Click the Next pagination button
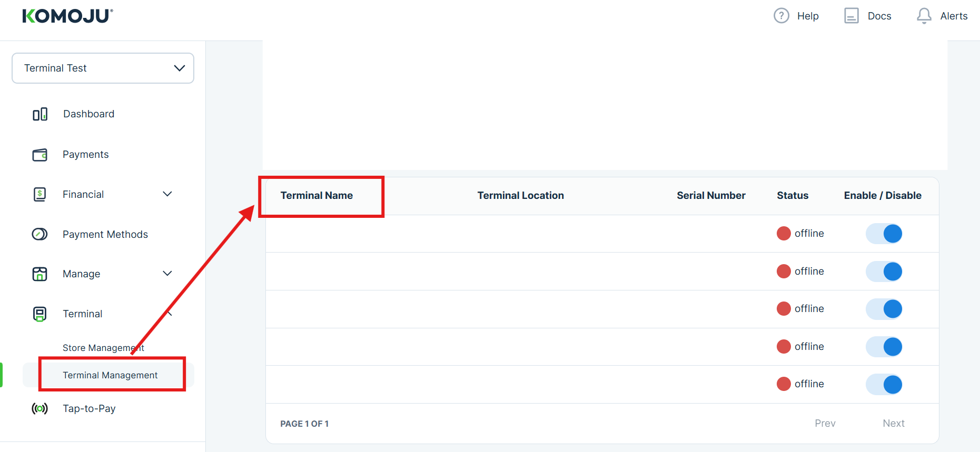980x452 pixels. tap(893, 424)
